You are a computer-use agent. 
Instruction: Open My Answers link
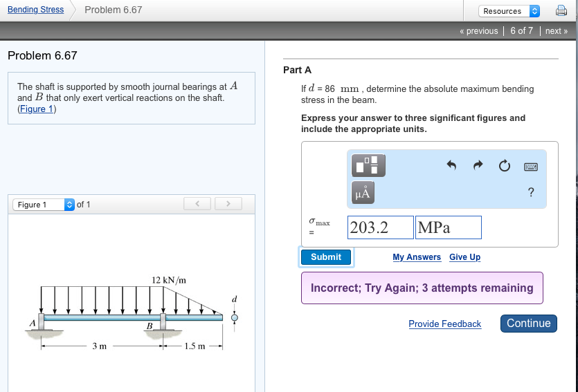(417, 257)
